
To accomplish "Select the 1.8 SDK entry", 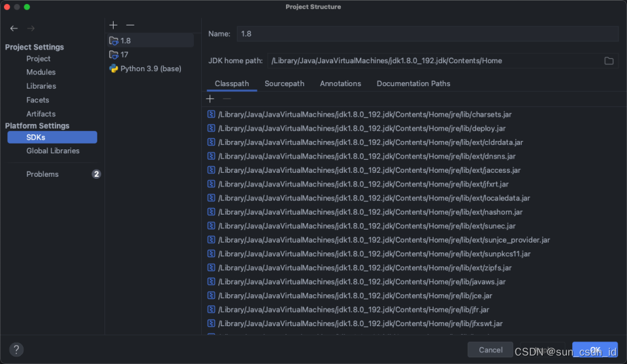I will click(151, 40).
